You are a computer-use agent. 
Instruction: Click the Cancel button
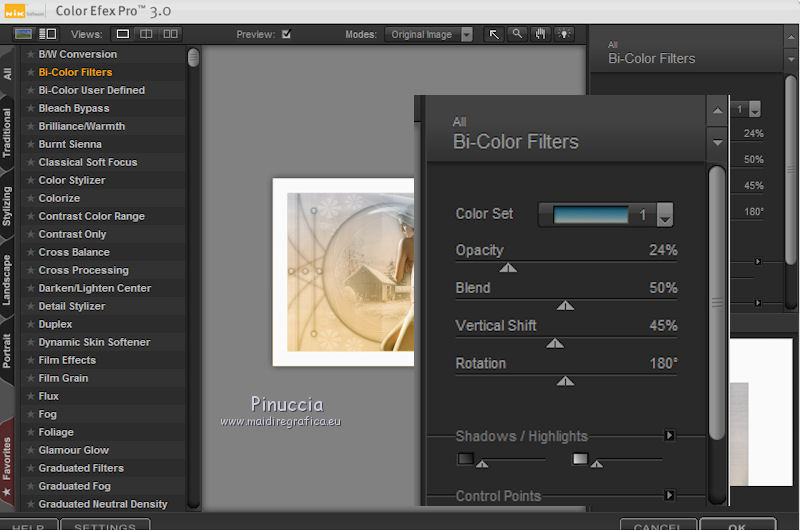click(657, 526)
